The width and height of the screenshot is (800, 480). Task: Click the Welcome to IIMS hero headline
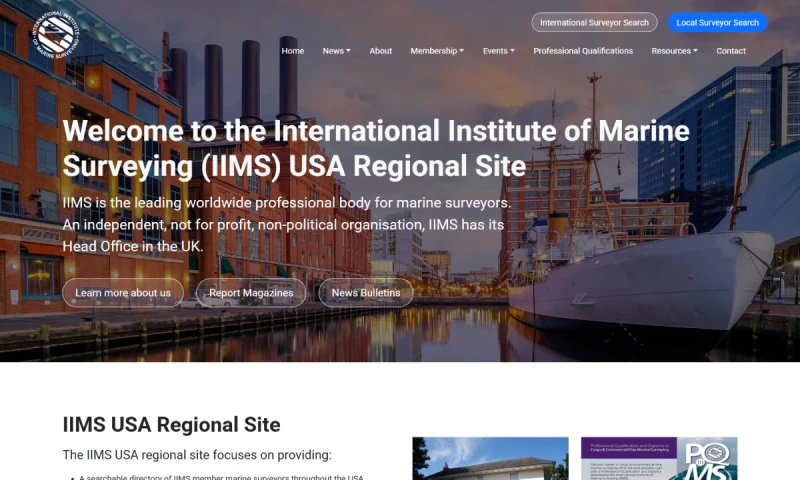[x=376, y=148]
